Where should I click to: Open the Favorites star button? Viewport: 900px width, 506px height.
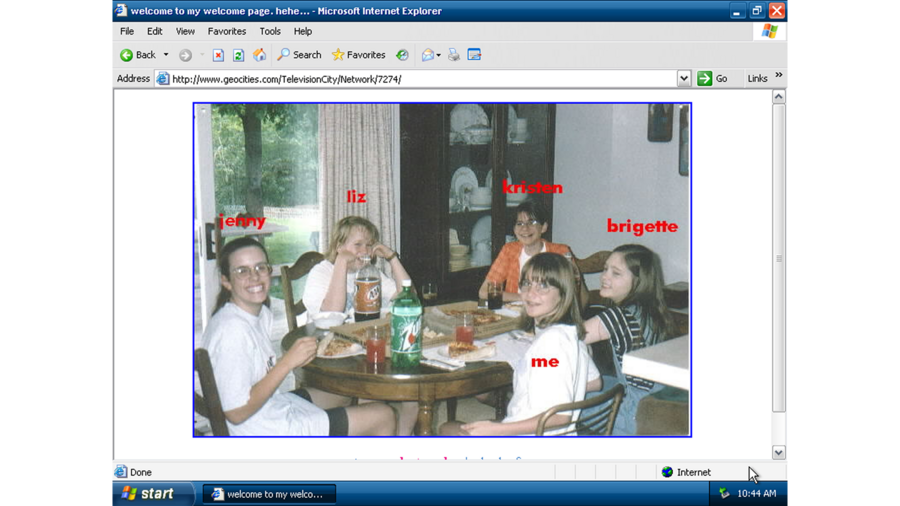pos(358,55)
